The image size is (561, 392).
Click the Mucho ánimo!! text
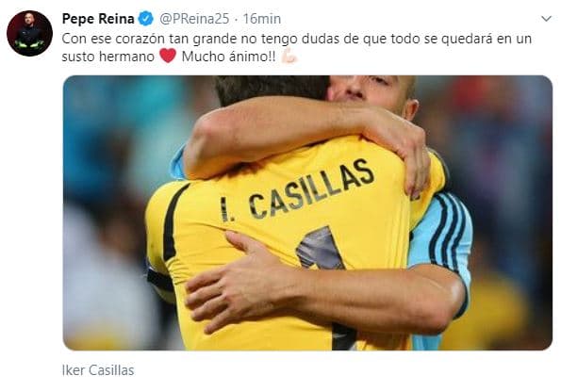coord(228,57)
